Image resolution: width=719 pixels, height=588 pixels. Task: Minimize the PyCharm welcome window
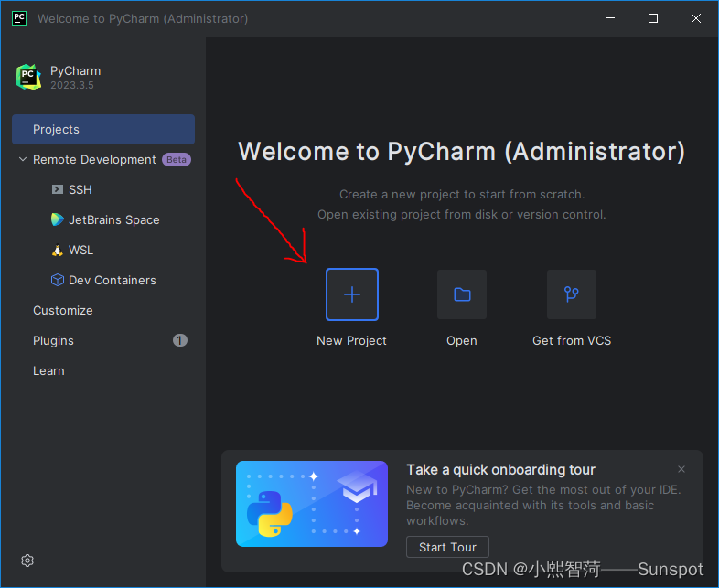[x=610, y=18]
